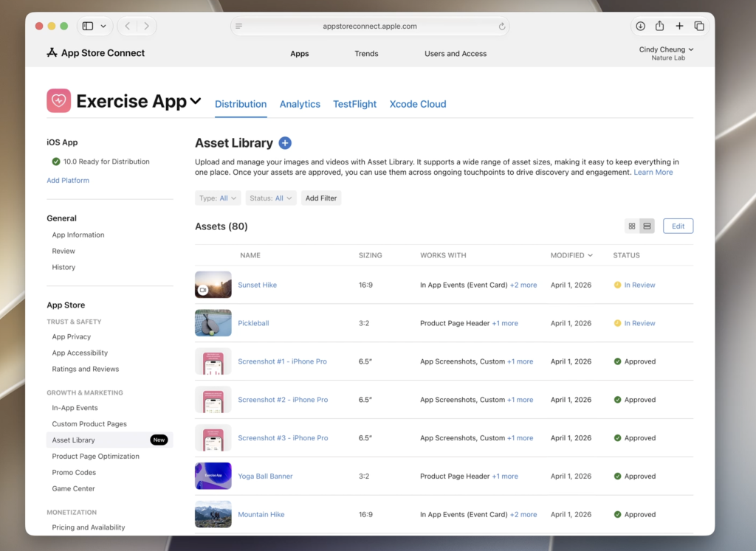Click the Add Platform link
756x551 pixels.
(68, 180)
